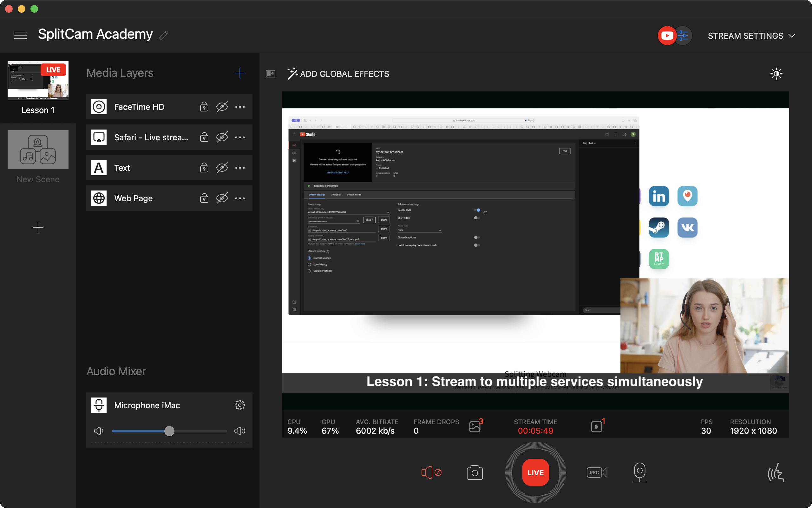Open the hamburger main menu
This screenshot has height=508, width=812.
(x=20, y=35)
